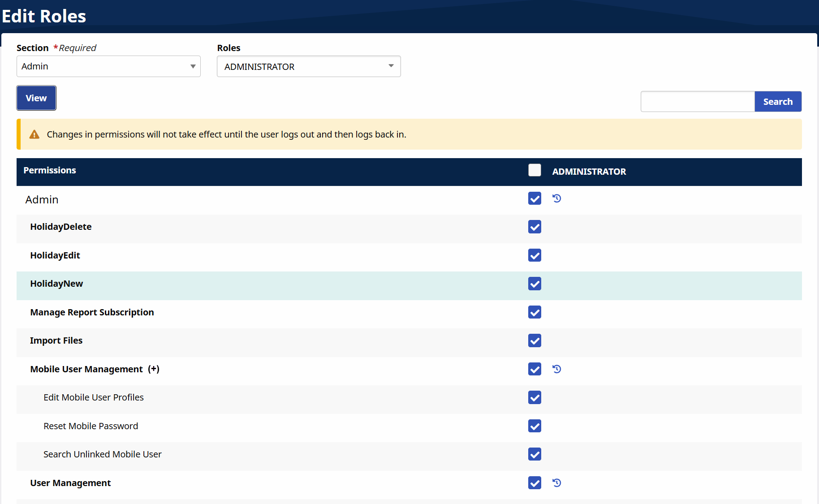Open the Section dropdown
The width and height of the screenshot is (819, 504).
(108, 66)
